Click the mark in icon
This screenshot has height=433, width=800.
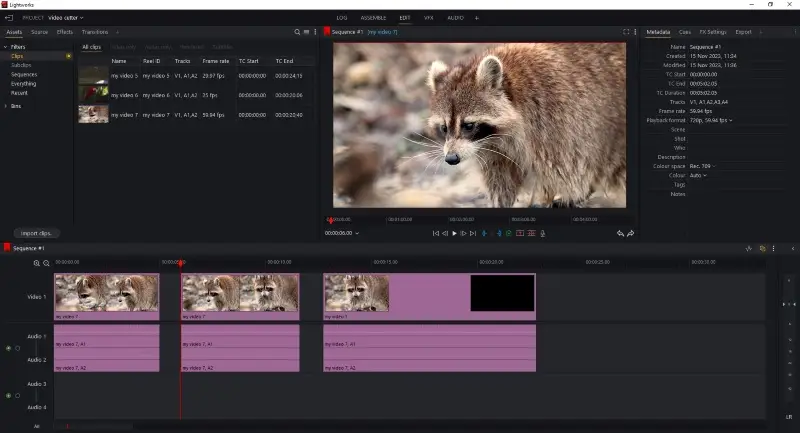[x=484, y=233]
